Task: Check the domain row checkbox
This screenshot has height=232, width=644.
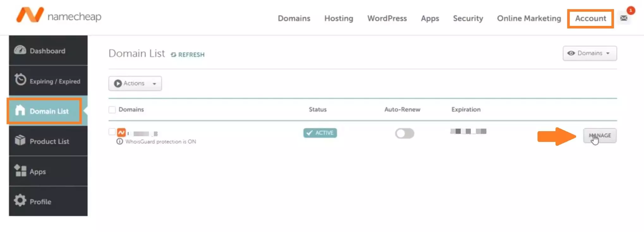Action: (x=112, y=132)
